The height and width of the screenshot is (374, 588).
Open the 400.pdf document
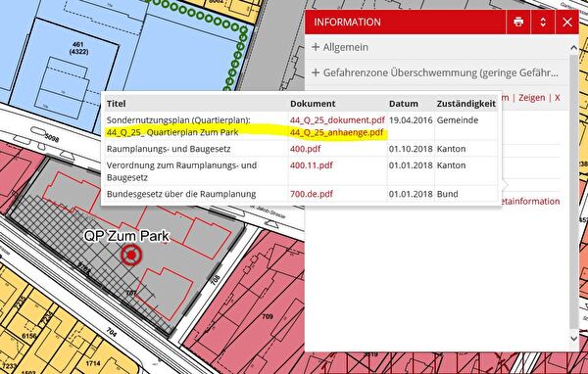coord(305,149)
